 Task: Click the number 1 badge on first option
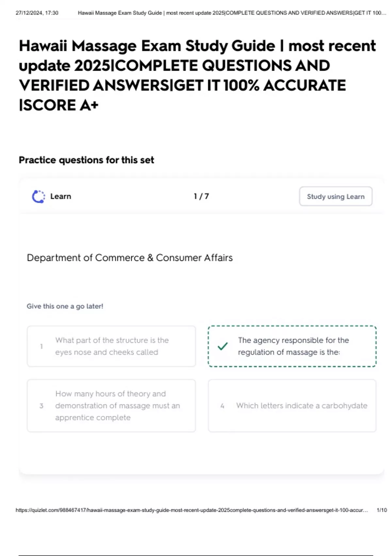pos(41,346)
